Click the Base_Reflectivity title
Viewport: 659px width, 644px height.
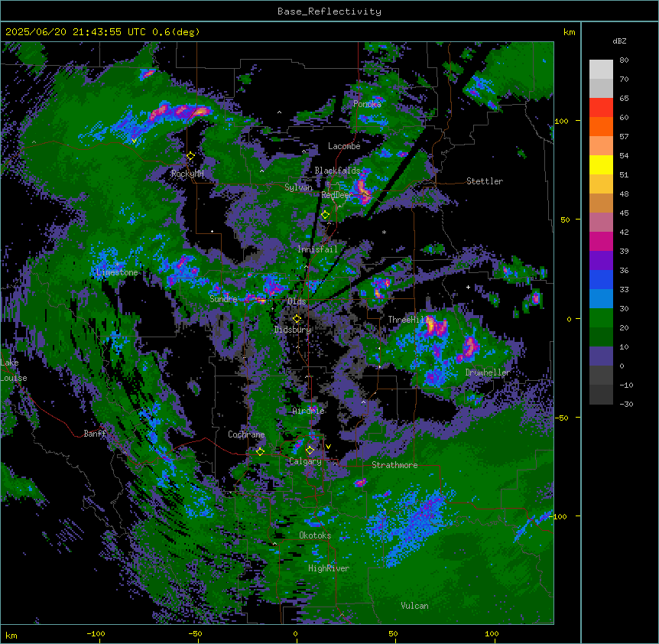point(329,11)
